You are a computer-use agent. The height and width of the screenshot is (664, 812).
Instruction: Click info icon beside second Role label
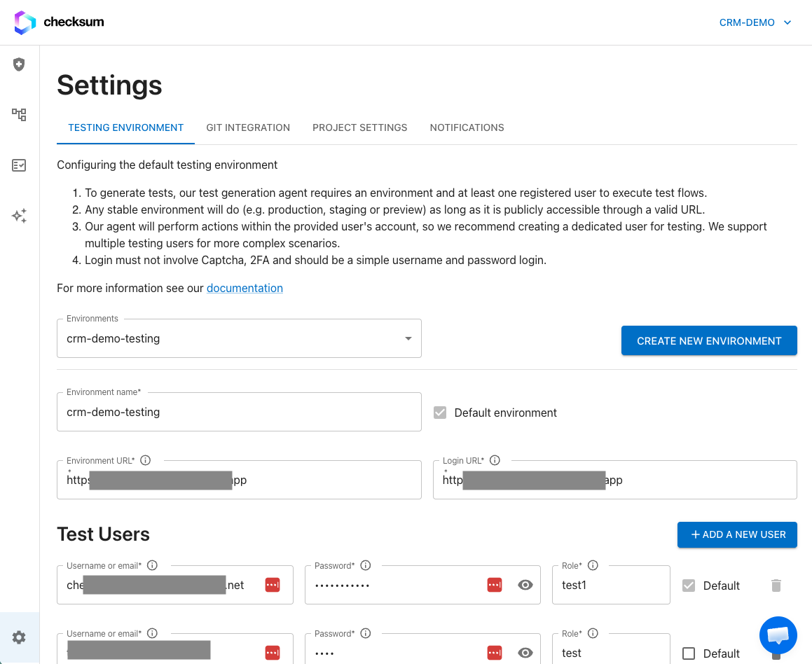tap(593, 633)
